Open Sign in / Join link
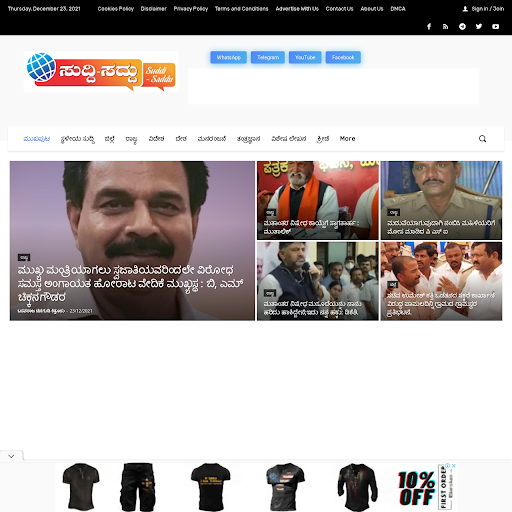The image size is (512, 512). coord(488,9)
